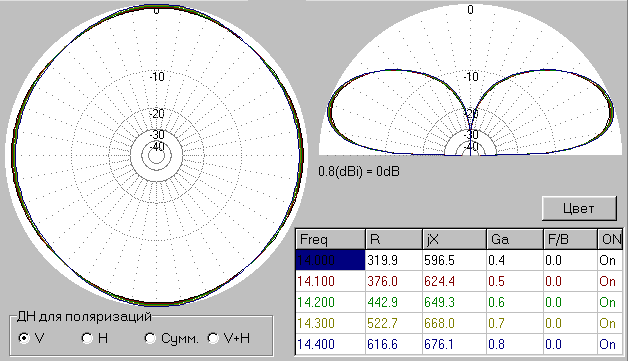Click the F/B column header

(570, 239)
